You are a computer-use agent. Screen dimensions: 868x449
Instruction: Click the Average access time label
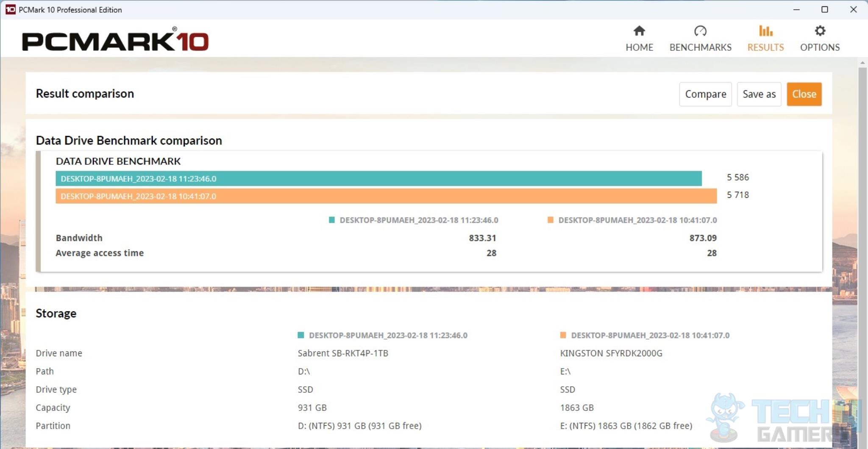click(100, 253)
